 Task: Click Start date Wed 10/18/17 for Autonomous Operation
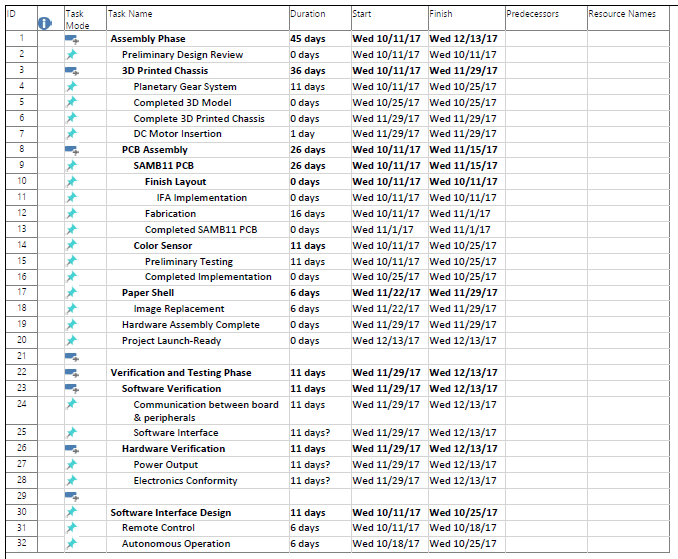click(x=390, y=543)
